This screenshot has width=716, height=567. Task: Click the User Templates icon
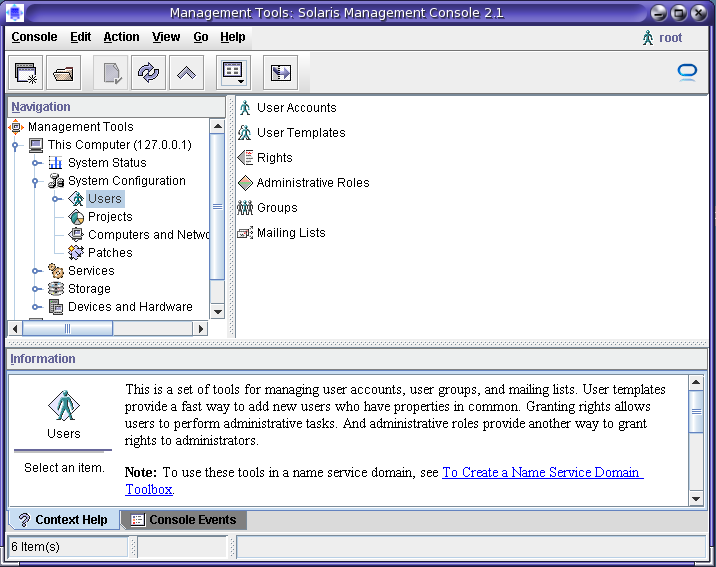click(245, 133)
